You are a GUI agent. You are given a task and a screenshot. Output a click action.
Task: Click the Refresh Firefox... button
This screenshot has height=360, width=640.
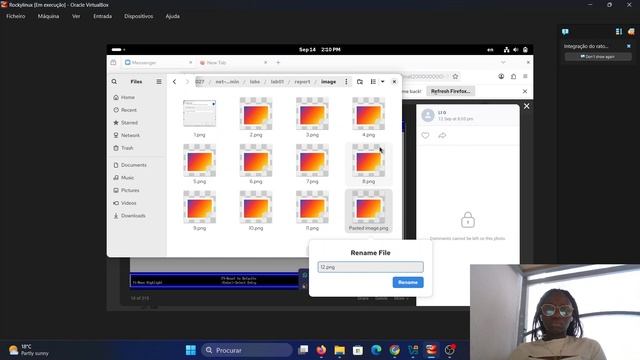pyautogui.click(x=451, y=91)
